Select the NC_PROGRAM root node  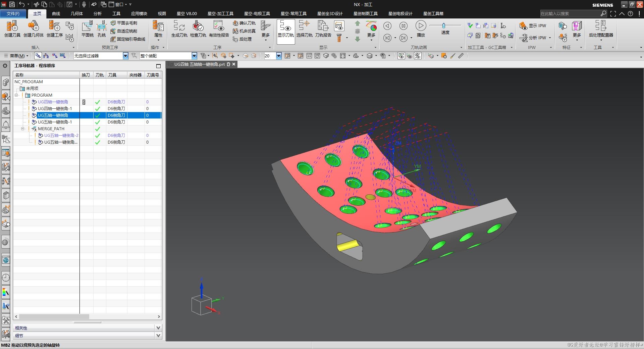click(x=29, y=82)
